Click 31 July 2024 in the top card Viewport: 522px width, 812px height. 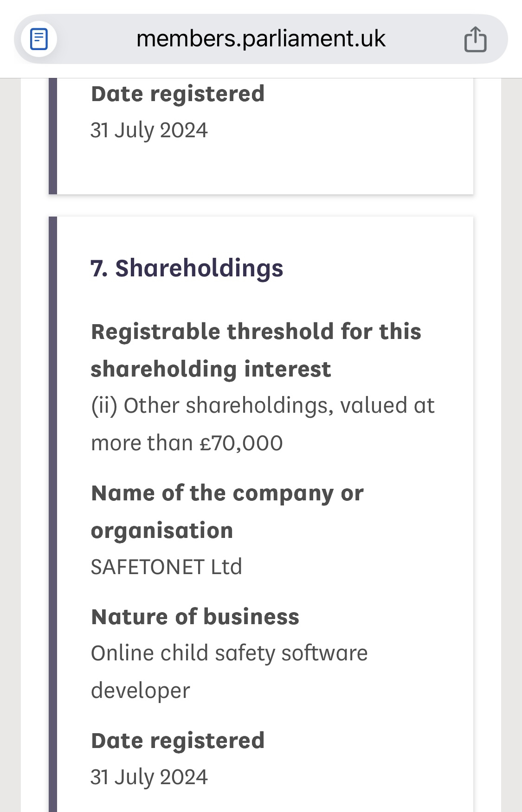click(x=149, y=130)
